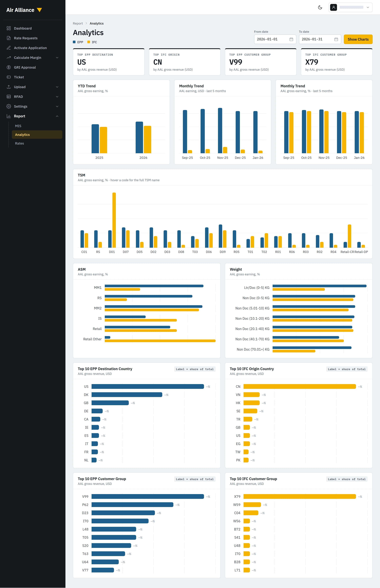Screen dimensions: 380x588
Task: Click the Report breadcrumb link
Action: tap(78, 23)
